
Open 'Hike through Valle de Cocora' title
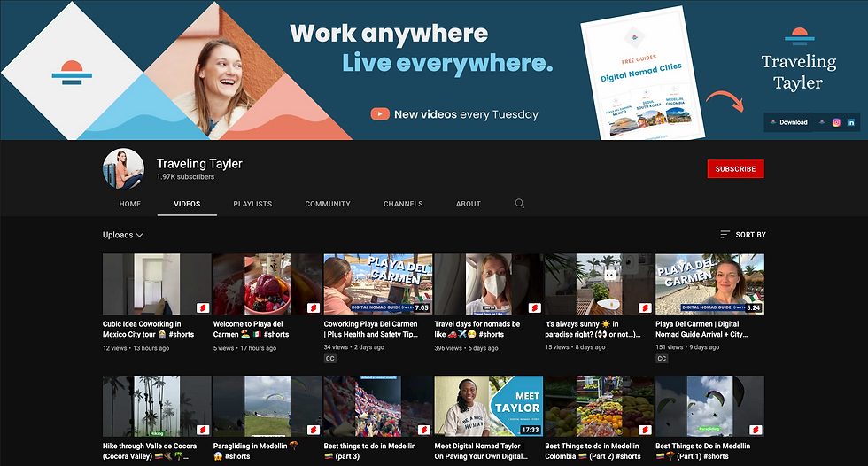point(150,451)
